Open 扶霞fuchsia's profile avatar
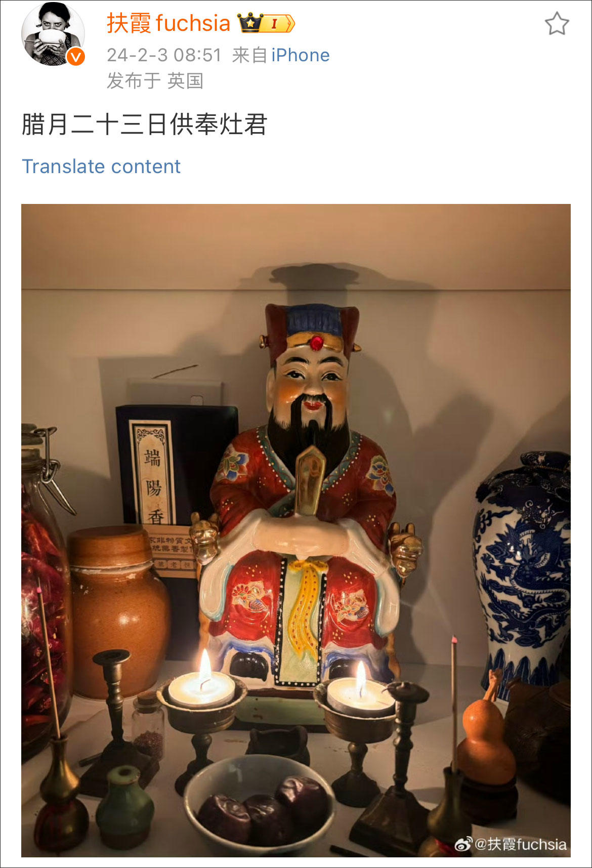The image size is (592, 868). tap(53, 34)
